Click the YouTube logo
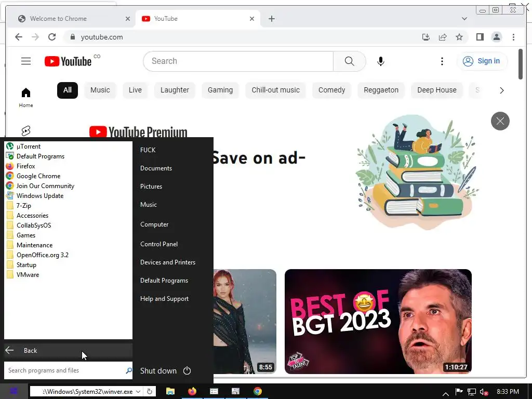Image resolution: width=532 pixels, height=399 pixels. pos(68,61)
